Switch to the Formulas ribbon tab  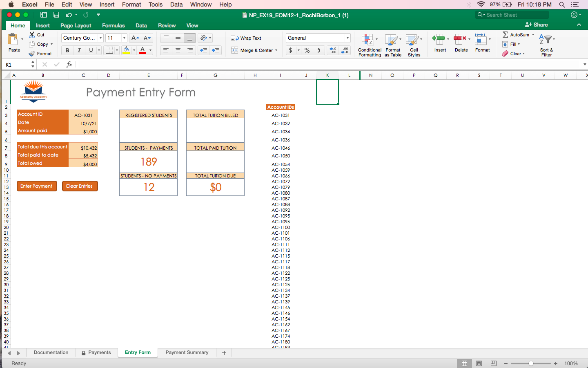113,25
